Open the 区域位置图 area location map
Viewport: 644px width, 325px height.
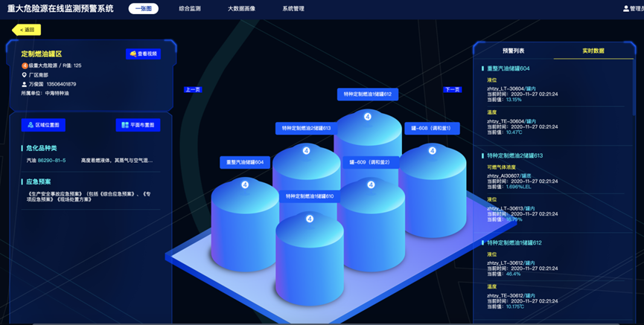click(x=44, y=125)
